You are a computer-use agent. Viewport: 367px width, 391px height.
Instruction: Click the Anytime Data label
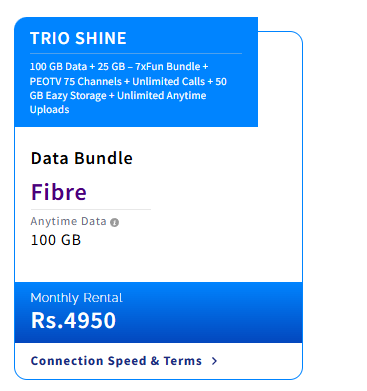coord(68,221)
